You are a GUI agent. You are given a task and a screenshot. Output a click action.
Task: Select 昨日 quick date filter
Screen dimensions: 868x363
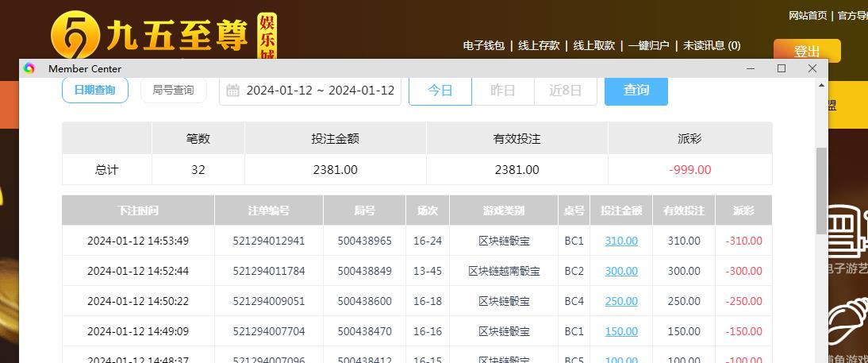pos(503,91)
